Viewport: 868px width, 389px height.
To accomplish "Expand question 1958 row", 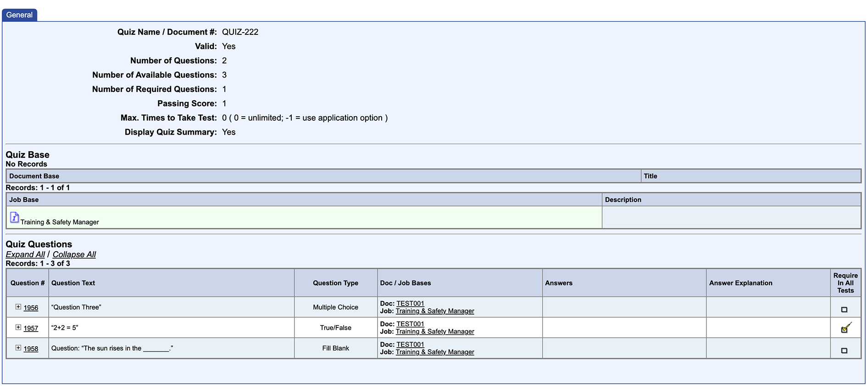I will click(18, 348).
